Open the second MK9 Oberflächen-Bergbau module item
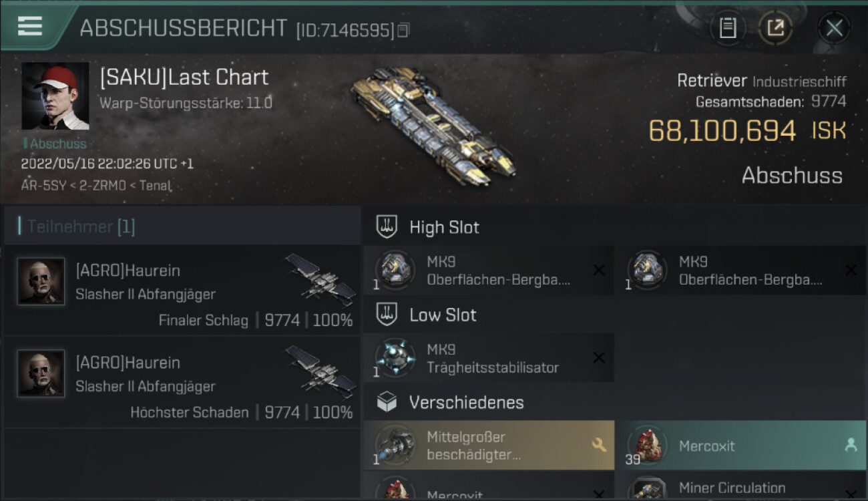868x501 pixels. [741, 271]
